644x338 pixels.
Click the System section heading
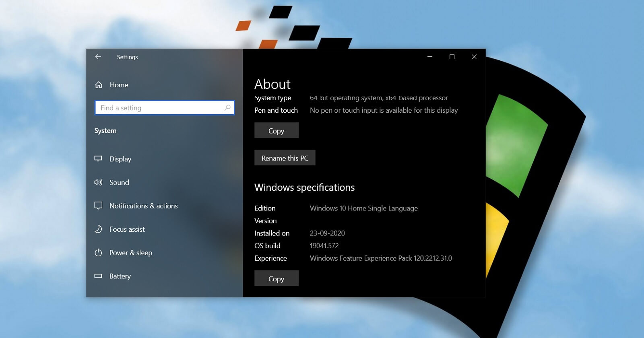pyautogui.click(x=105, y=131)
